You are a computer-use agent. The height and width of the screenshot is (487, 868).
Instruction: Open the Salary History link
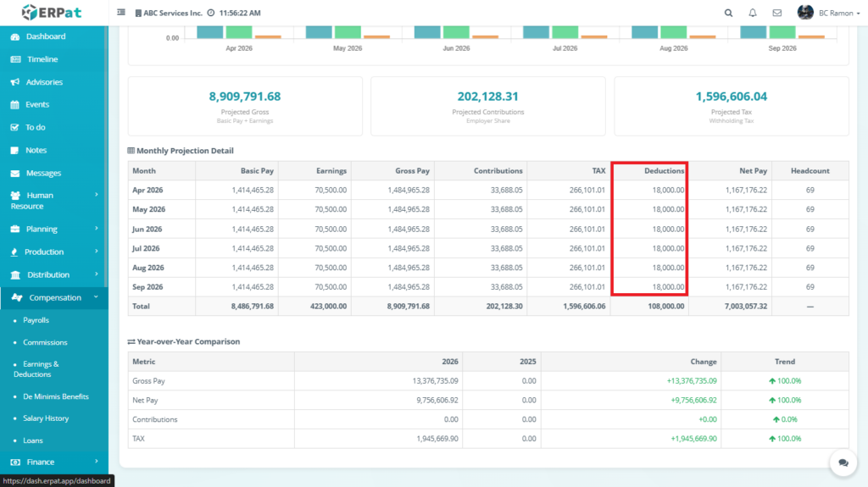(46, 418)
